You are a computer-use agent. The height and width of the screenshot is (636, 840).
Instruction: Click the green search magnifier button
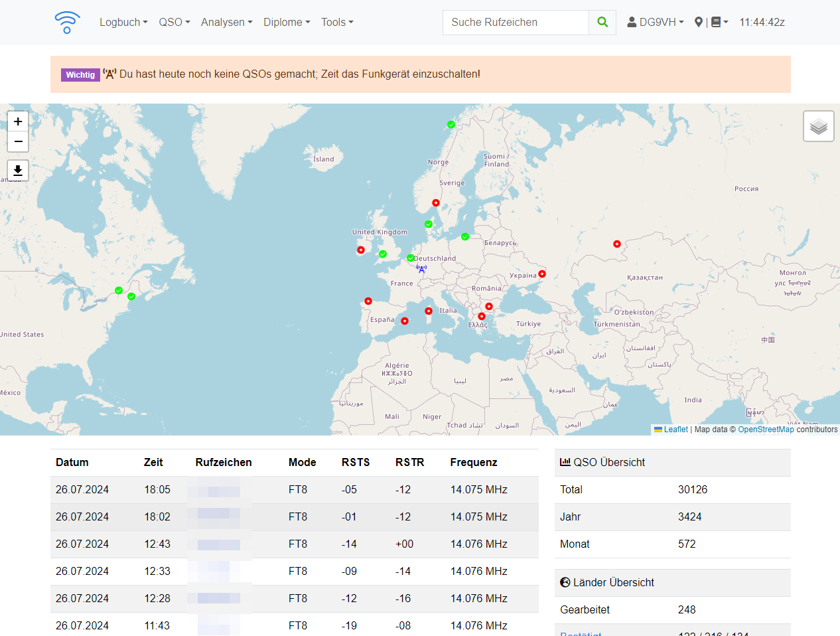coord(602,22)
